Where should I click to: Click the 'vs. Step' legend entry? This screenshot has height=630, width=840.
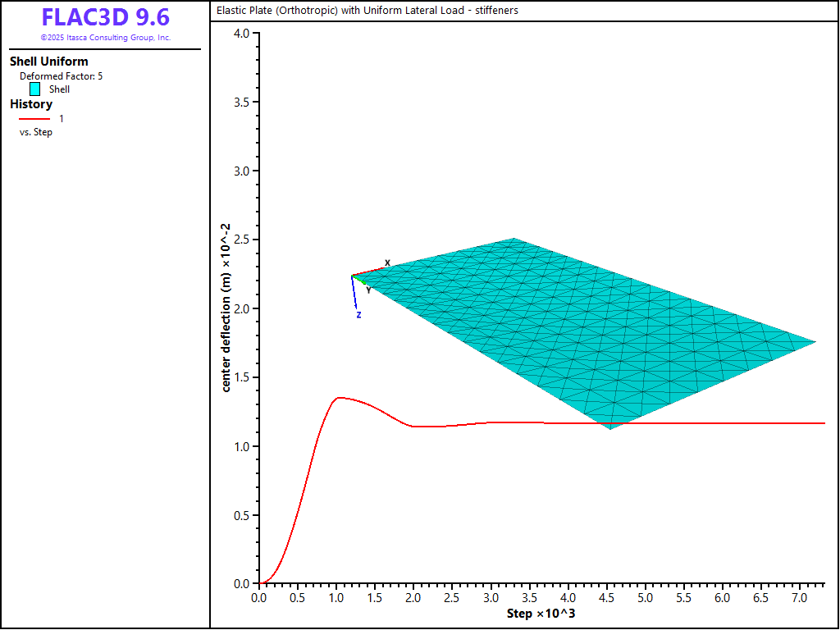(x=36, y=132)
